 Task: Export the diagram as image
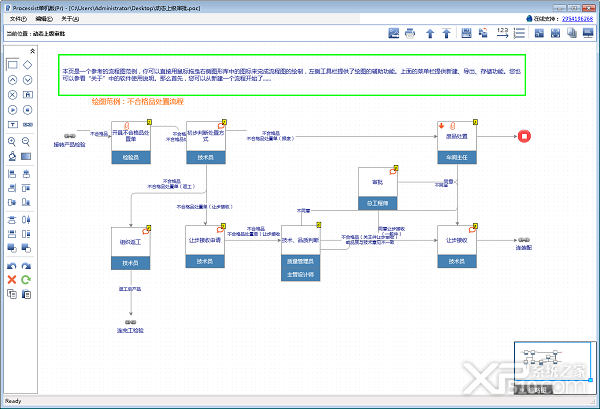click(x=394, y=33)
